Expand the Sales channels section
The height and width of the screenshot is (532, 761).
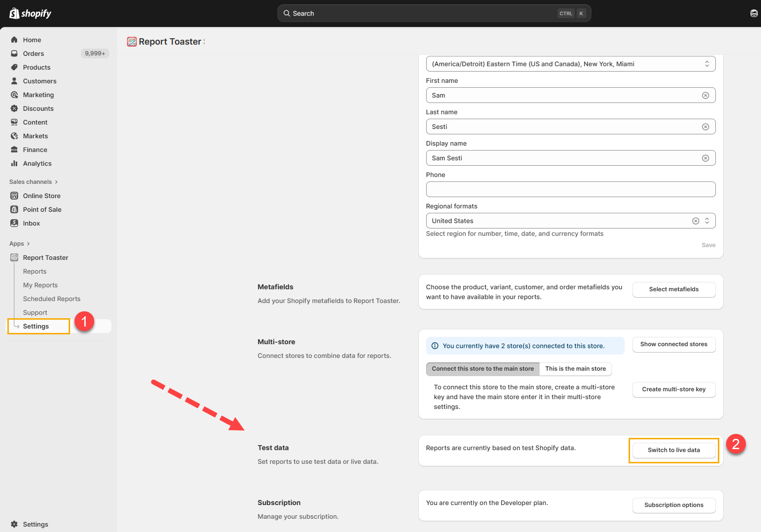(x=33, y=182)
